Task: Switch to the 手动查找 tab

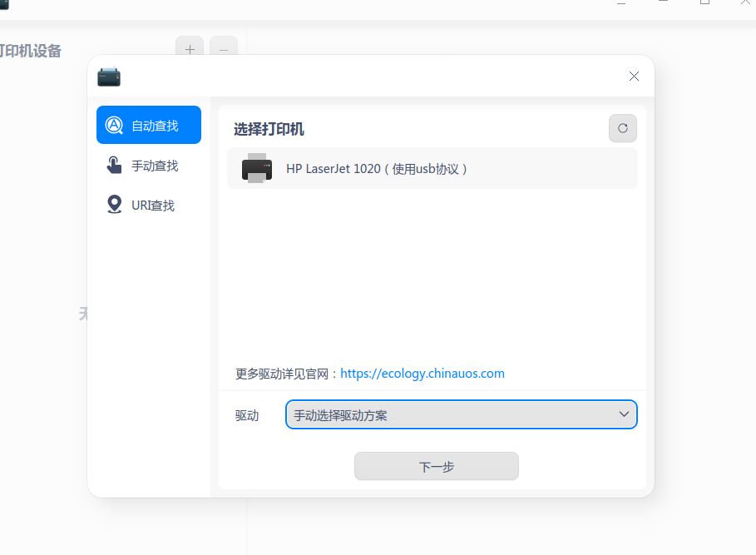Action: [x=150, y=165]
